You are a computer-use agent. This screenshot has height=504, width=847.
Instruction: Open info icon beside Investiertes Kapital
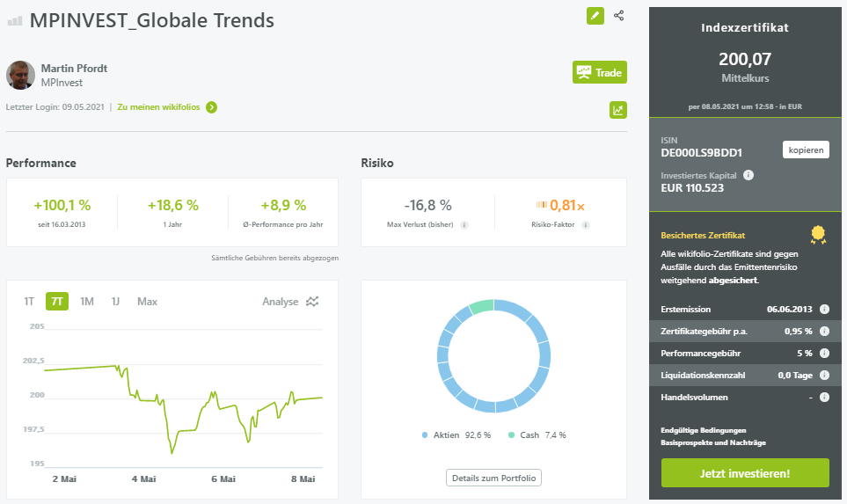[748, 175]
